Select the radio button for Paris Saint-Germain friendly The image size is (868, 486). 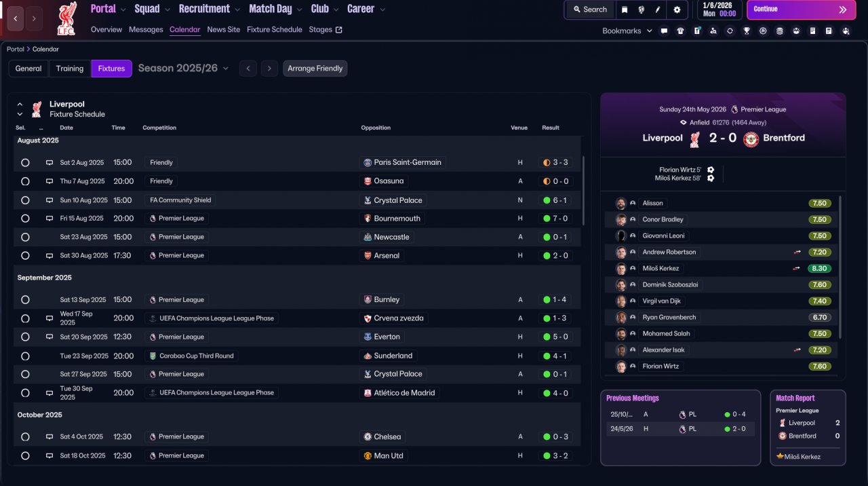point(25,163)
